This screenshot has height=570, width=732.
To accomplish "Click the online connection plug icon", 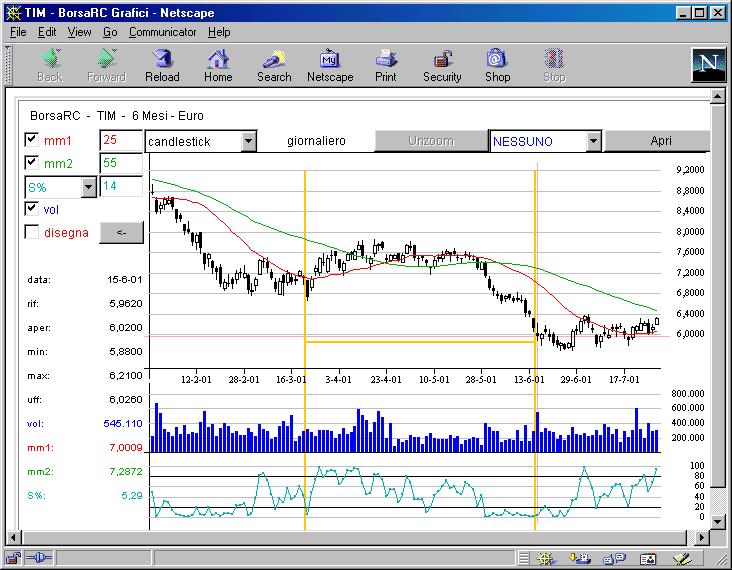I will [x=39, y=557].
